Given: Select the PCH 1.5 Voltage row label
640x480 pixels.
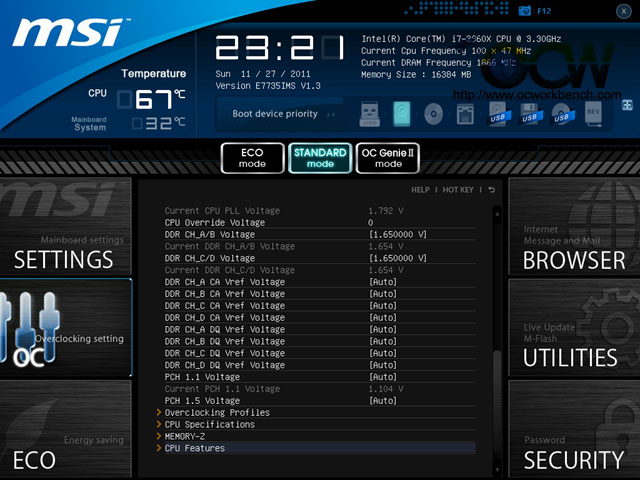Looking at the screenshot, I should [202, 401].
